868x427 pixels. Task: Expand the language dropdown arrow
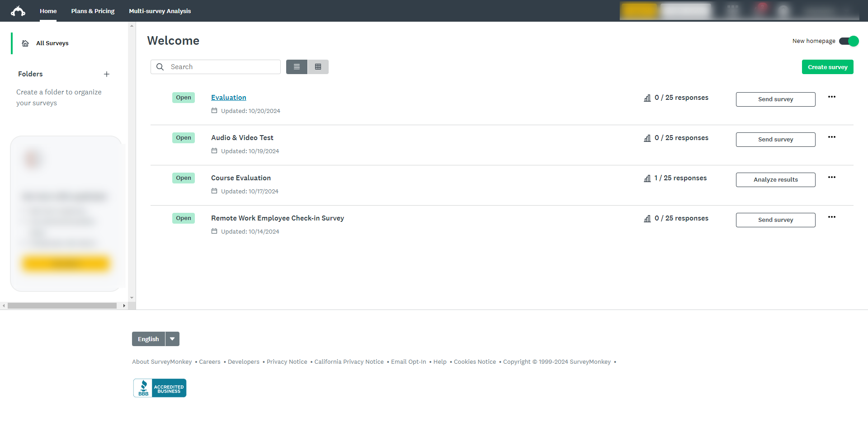pyautogui.click(x=172, y=339)
